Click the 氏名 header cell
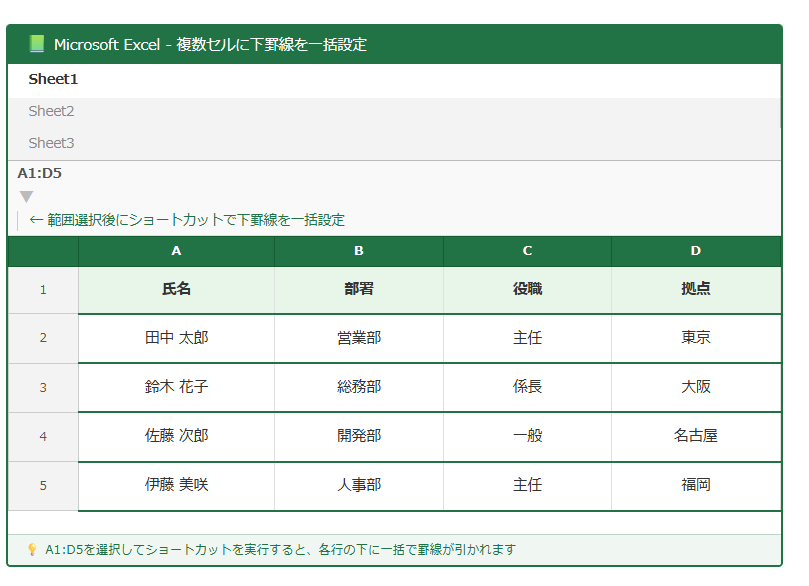This screenshot has width=809, height=586. click(176, 289)
